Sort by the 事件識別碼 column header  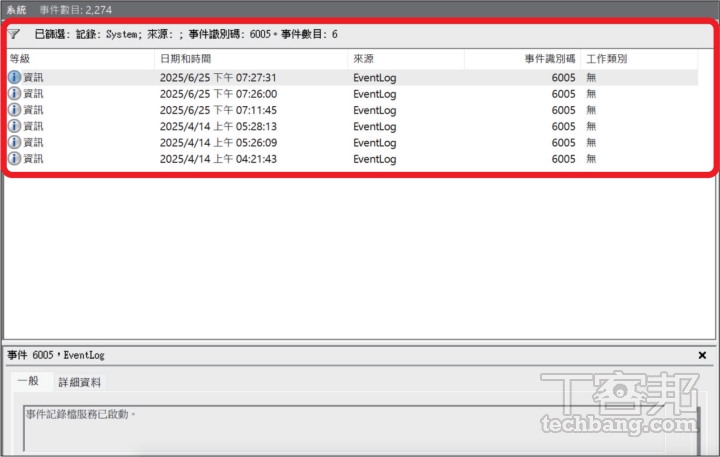click(550, 59)
